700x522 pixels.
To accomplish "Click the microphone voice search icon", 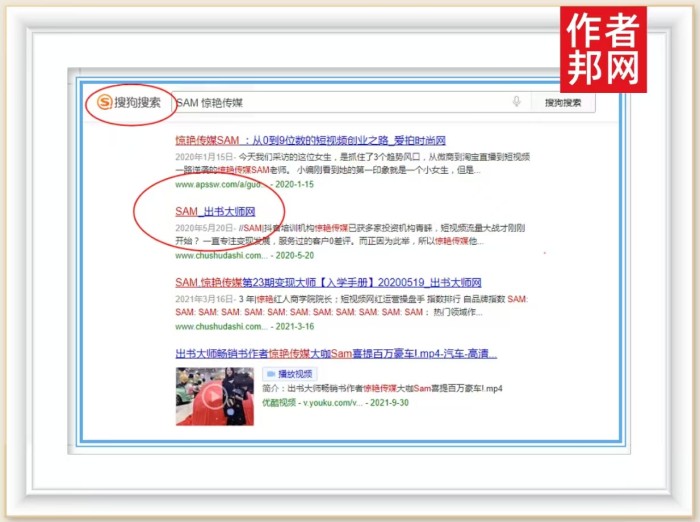I will coord(517,102).
